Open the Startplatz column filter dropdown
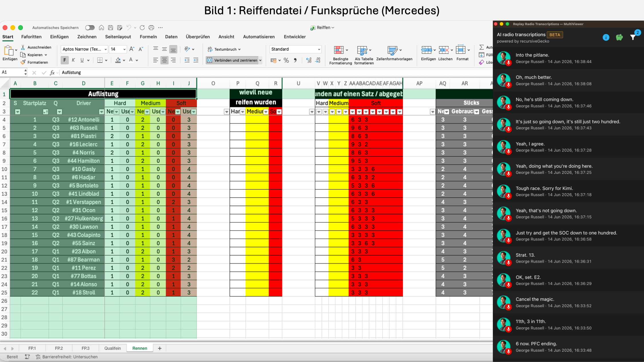 46,112
